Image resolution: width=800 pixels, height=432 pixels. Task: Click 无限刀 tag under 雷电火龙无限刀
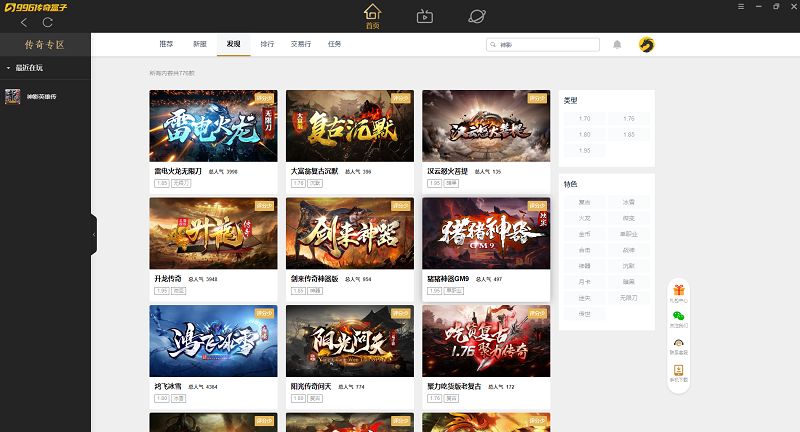click(x=181, y=183)
